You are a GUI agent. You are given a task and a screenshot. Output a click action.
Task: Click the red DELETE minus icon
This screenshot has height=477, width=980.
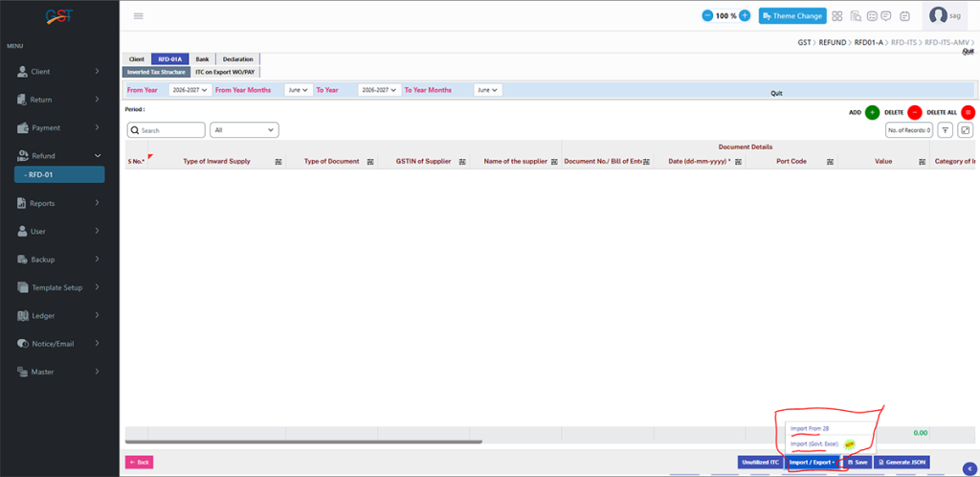[x=914, y=112]
